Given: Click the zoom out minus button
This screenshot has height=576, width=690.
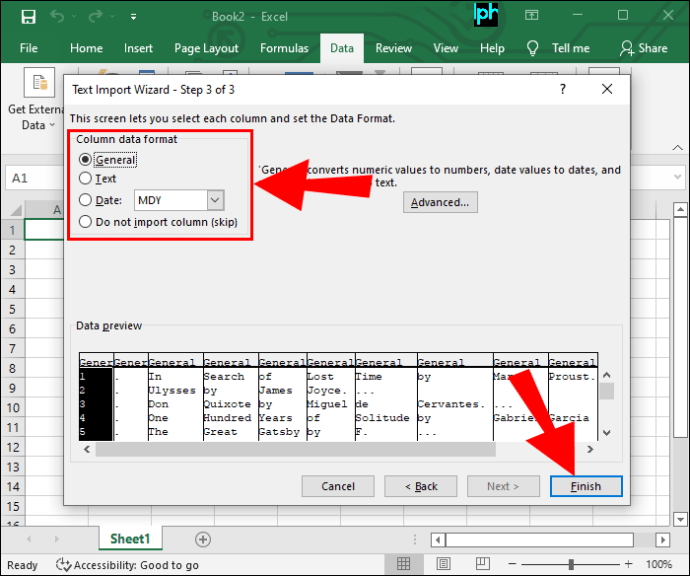Looking at the screenshot, I should (x=512, y=564).
